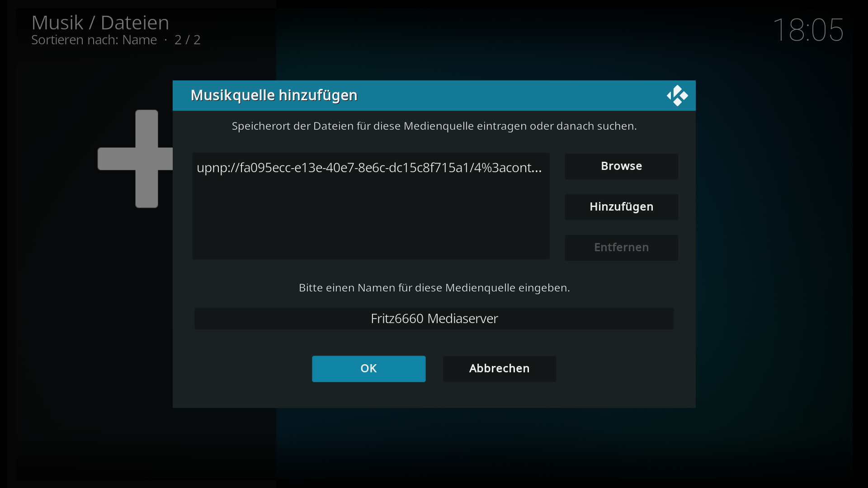Confirm the music source with OK
868x488 pixels.
tap(368, 369)
